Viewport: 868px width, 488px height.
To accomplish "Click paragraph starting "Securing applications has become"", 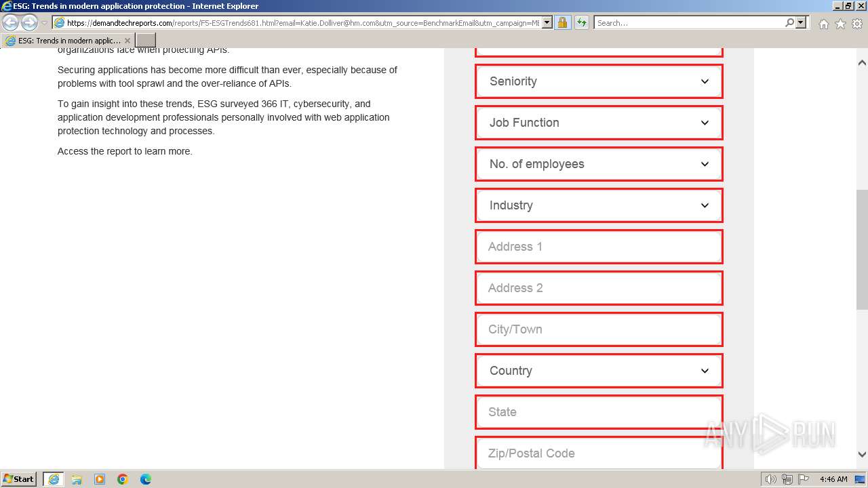I will [x=227, y=77].
